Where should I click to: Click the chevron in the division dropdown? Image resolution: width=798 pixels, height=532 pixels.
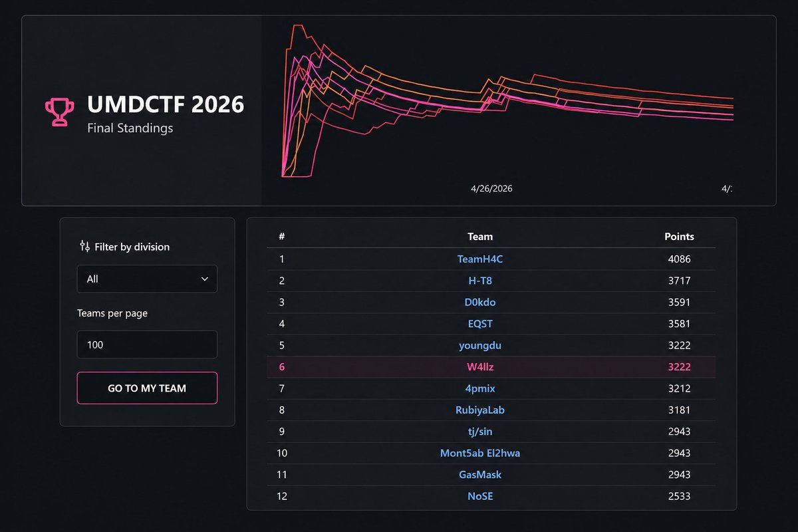pyautogui.click(x=204, y=279)
